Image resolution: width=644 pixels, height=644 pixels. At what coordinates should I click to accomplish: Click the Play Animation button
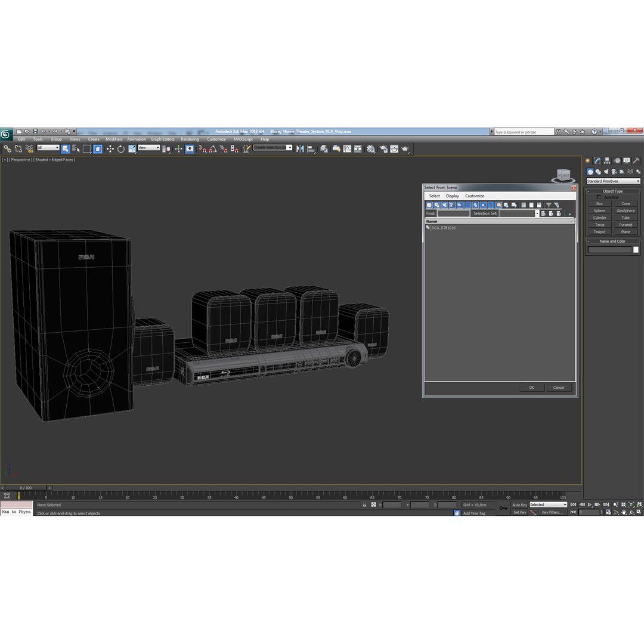[590, 504]
